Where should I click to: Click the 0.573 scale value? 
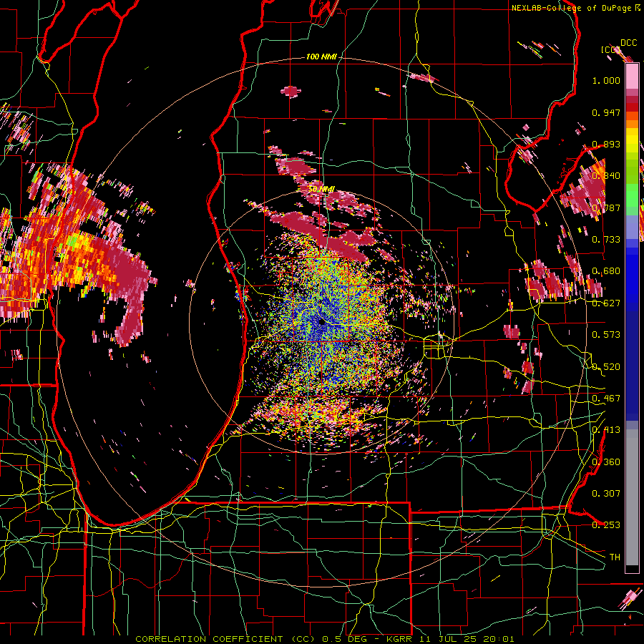606,335
